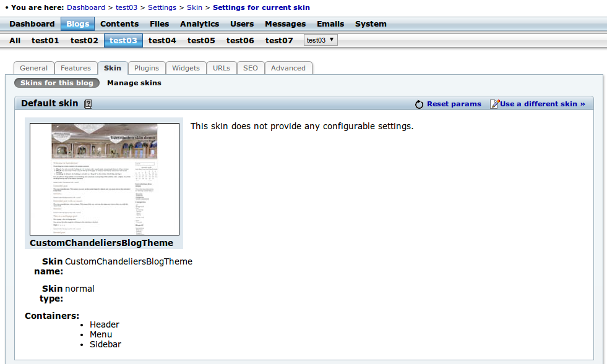Viewport: 607px width, 364px height.
Task: Select the Skins for this blog sub-tab
Action: pyautogui.click(x=57, y=83)
